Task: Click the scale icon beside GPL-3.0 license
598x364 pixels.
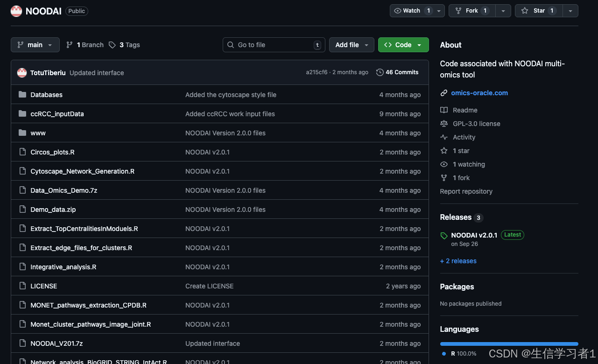Action: [444, 124]
